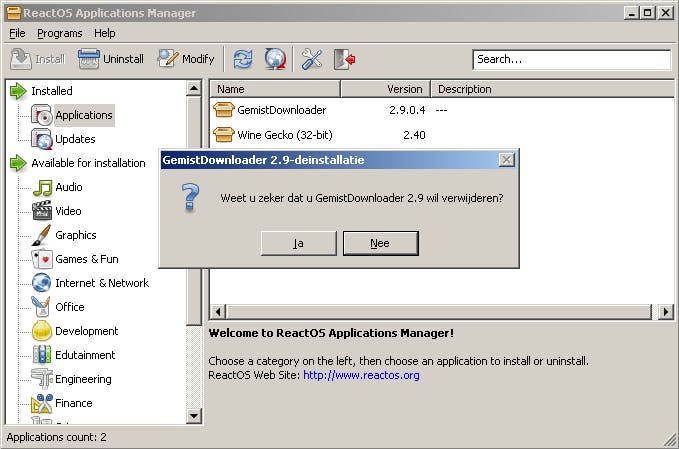This screenshot has width=679, height=449.
Task: Select the Games & Fun label
Action: coord(87,259)
